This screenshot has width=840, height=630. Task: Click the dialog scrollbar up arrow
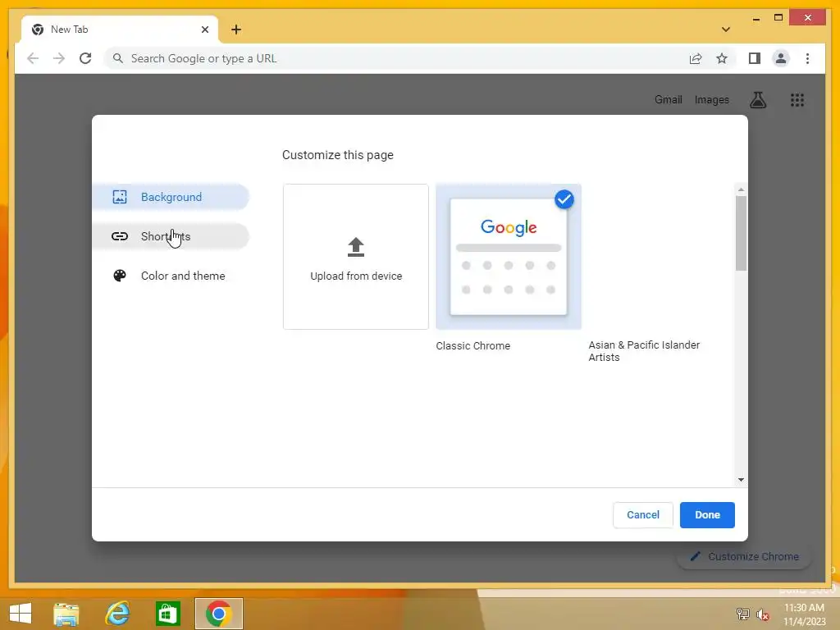(x=741, y=189)
